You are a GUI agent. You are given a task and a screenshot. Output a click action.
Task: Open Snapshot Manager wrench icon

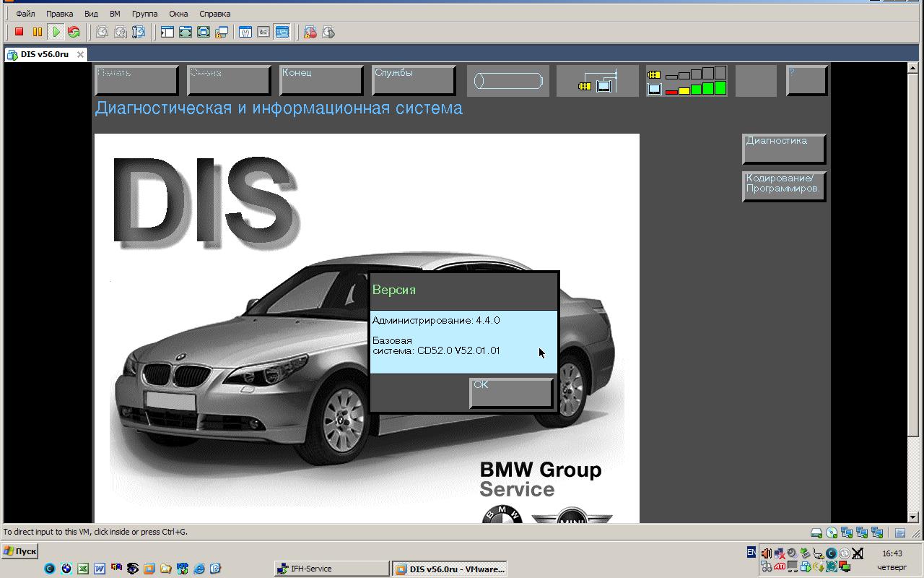point(139,32)
